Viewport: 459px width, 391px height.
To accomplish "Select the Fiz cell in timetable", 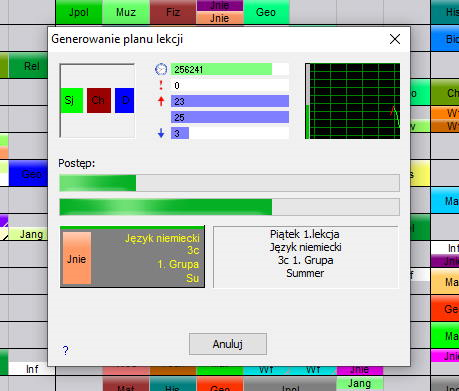I will 173,12.
